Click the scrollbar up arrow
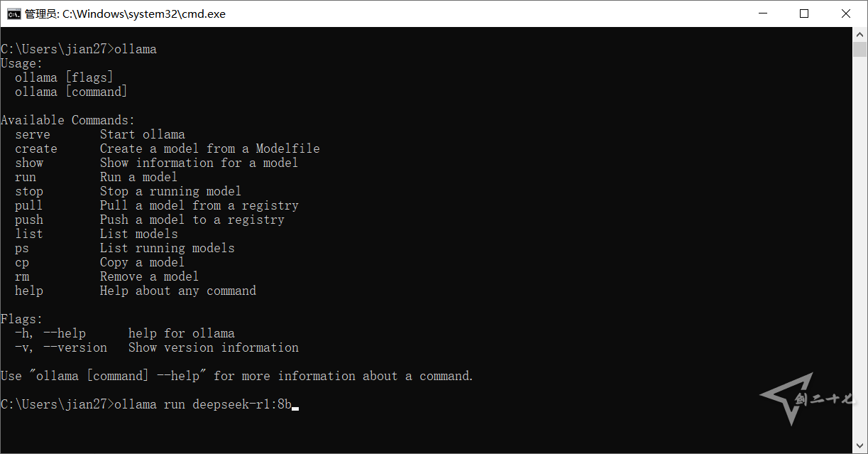Screen dimensions: 868x454 tap(860, 34)
